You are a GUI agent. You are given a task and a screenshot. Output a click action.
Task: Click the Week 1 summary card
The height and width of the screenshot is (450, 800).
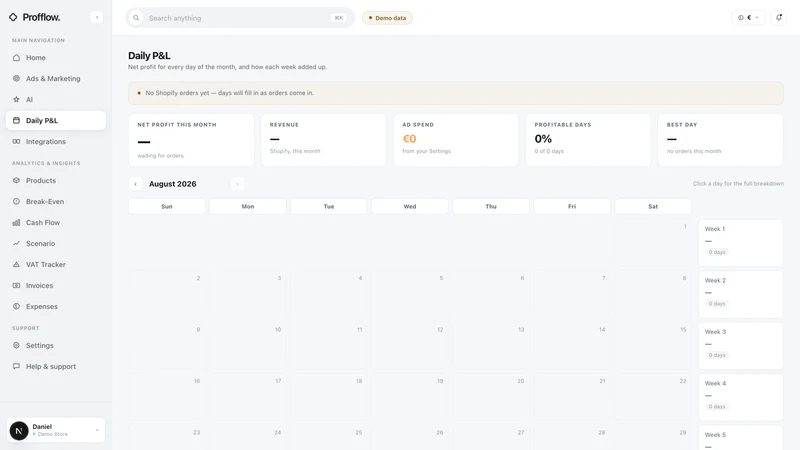coord(740,243)
